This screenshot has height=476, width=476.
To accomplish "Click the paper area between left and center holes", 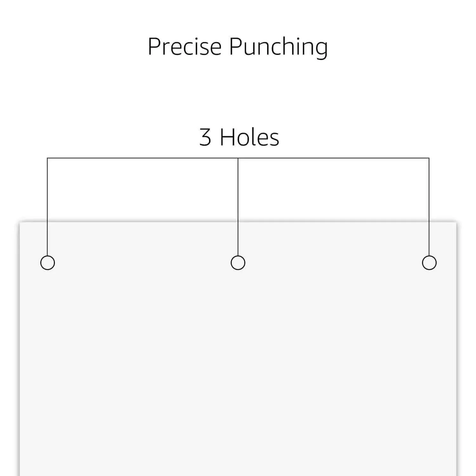I will coord(143,263).
